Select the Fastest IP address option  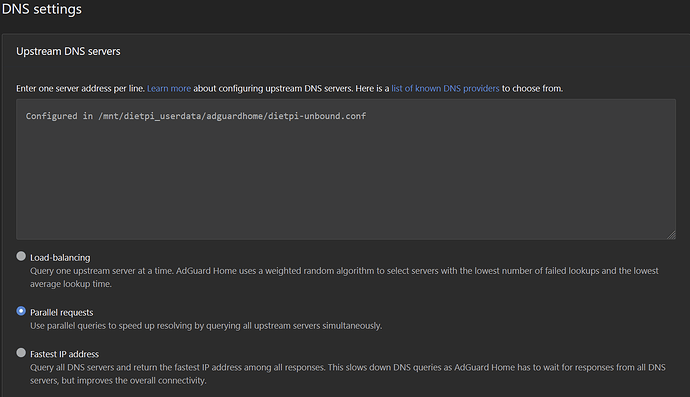tap(21, 353)
